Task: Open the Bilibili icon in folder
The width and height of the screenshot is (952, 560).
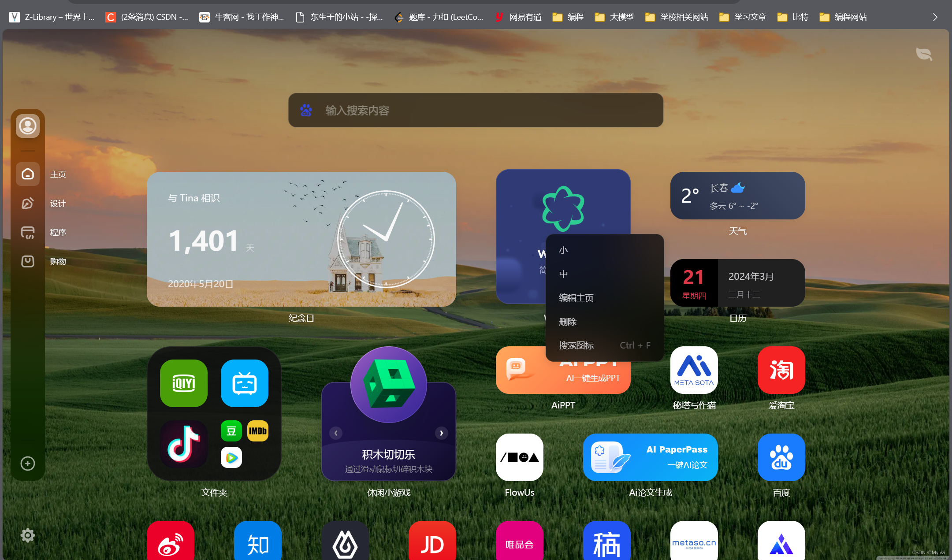Action: 244,383
